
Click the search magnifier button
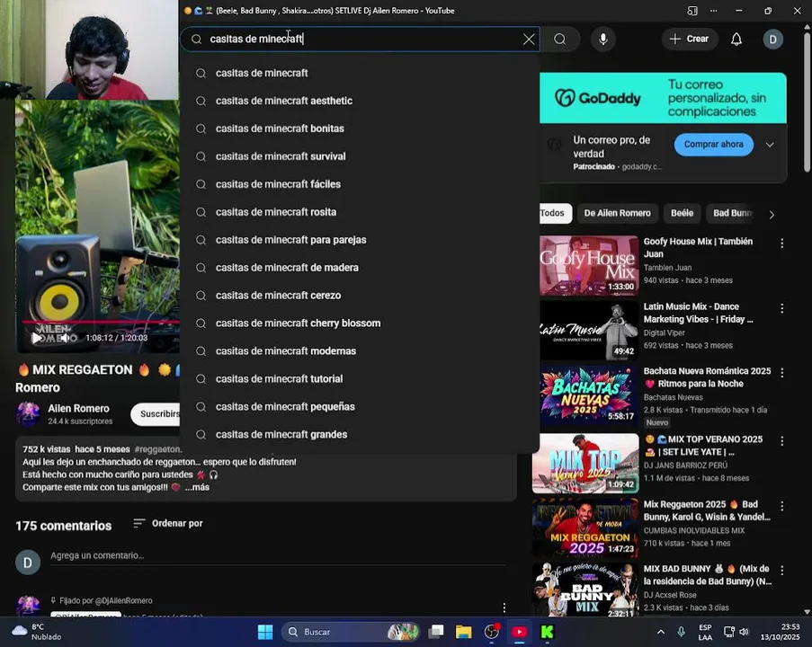pos(560,40)
